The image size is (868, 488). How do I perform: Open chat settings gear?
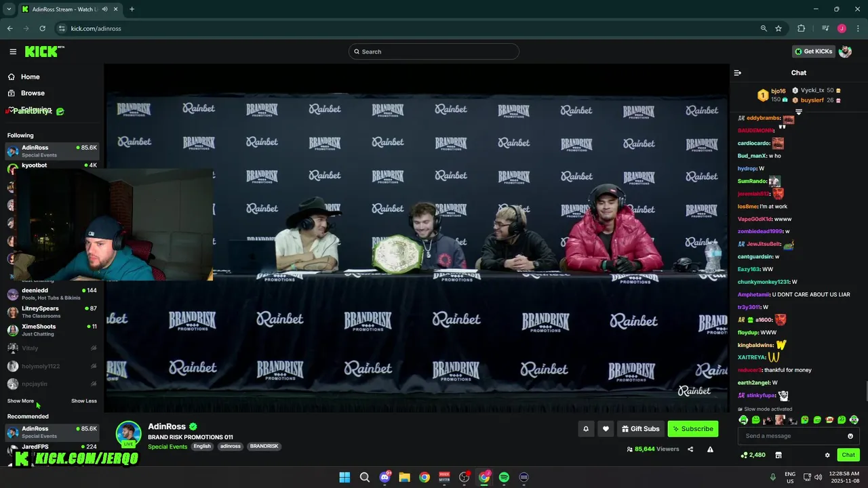tap(827, 455)
